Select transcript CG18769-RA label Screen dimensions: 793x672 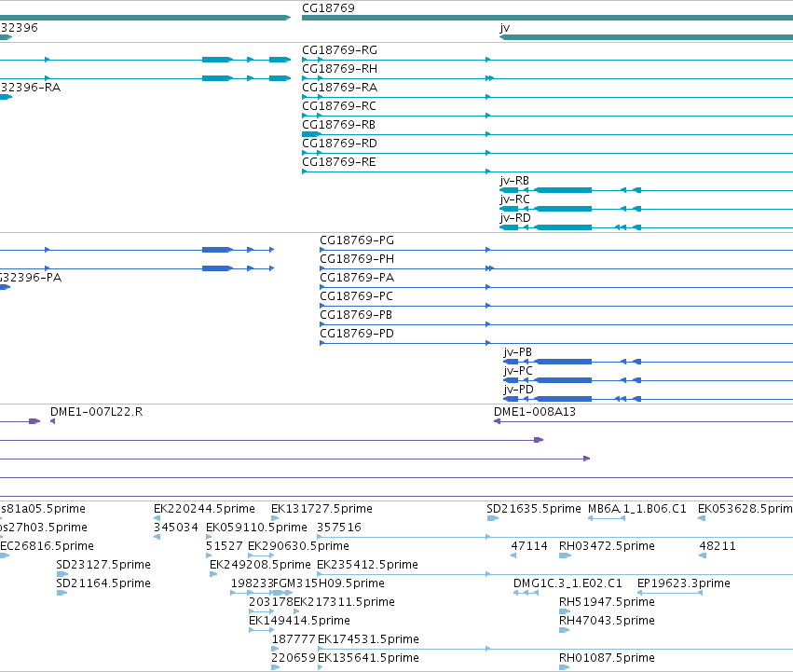tap(339, 88)
